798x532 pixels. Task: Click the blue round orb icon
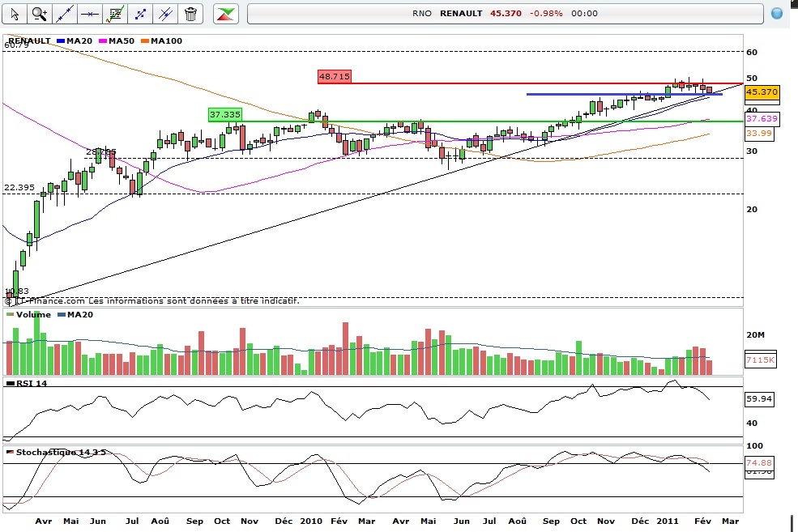pos(777,13)
